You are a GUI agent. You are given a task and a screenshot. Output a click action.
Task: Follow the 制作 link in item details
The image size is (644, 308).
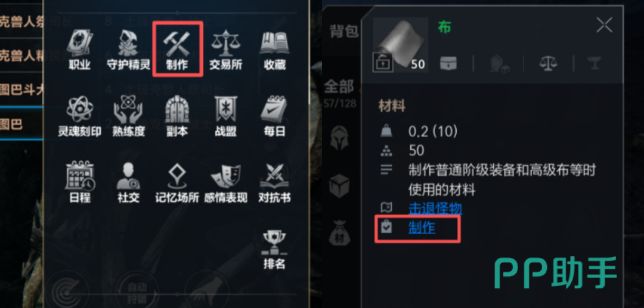[422, 227]
